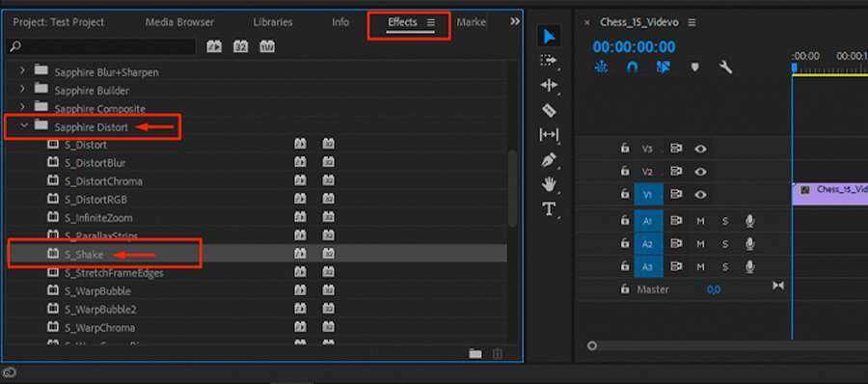This screenshot has width=868, height=384.
Task: Select the Selection tool arrow
Action: coord(549,37)
